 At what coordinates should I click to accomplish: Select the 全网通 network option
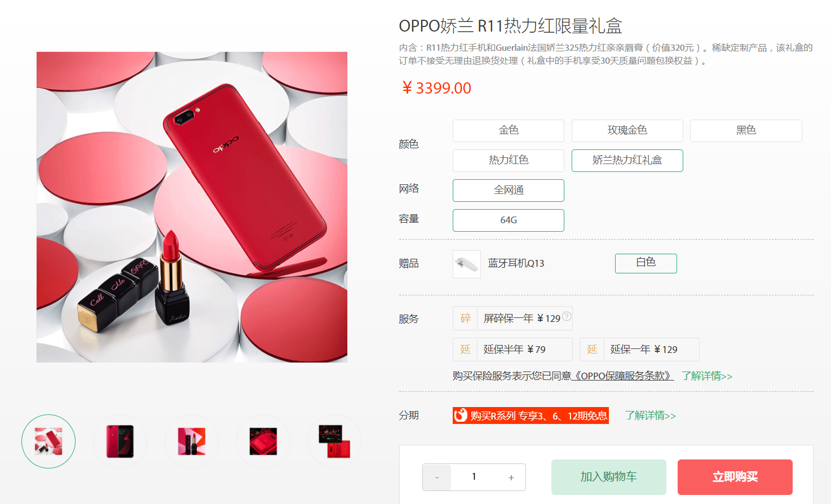tap(509, 191)
